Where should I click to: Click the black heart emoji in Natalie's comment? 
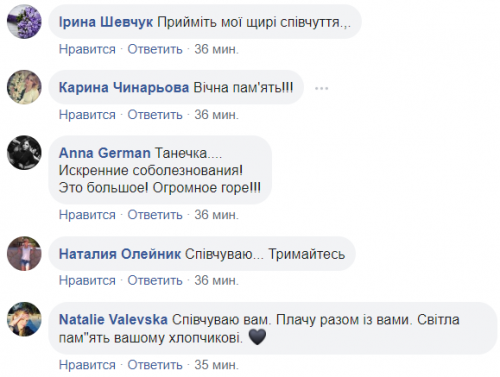coord(257,337)
